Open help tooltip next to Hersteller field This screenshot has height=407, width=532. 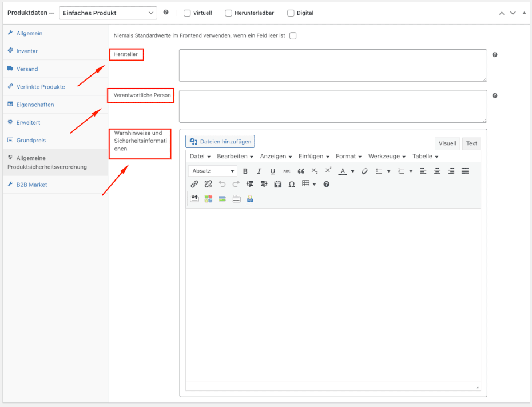point(495,55)
